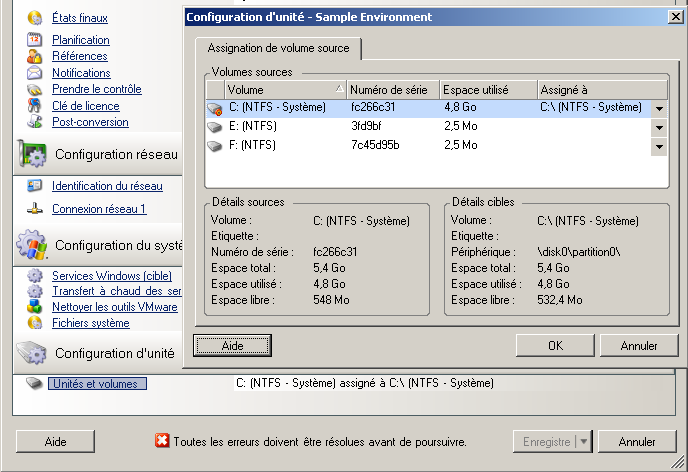
Task: Click the Transfert à chaud gear icon
Action: click(35, 291)
